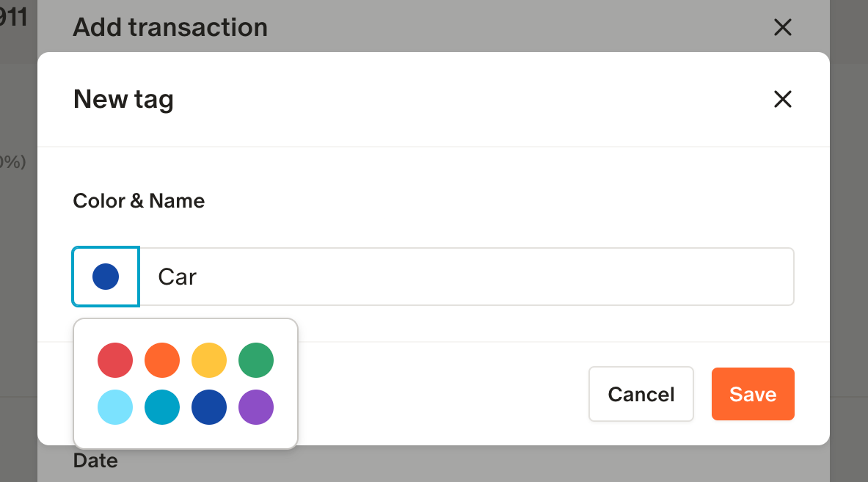Viewport: 868px width, 482px height.
Task: Choose the teal color swatch
Action: pyautogui.click(x=162, y=407)
